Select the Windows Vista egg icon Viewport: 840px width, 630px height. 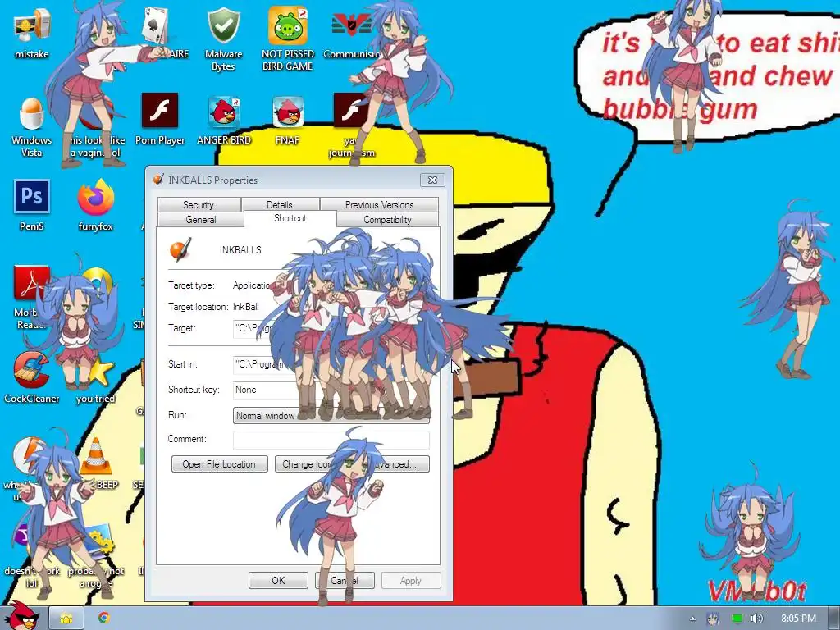coord(32,112)
